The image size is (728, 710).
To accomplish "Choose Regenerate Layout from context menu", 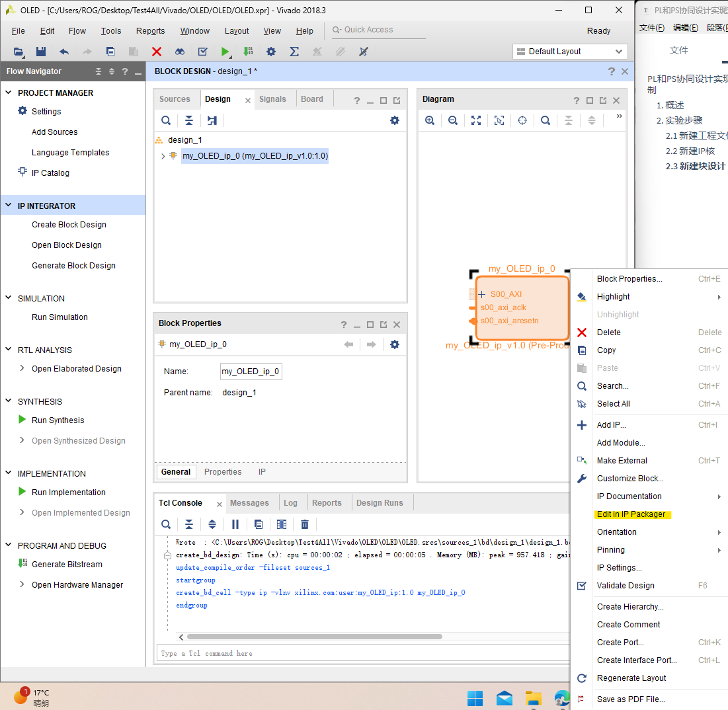I will (x=631, y=678).
